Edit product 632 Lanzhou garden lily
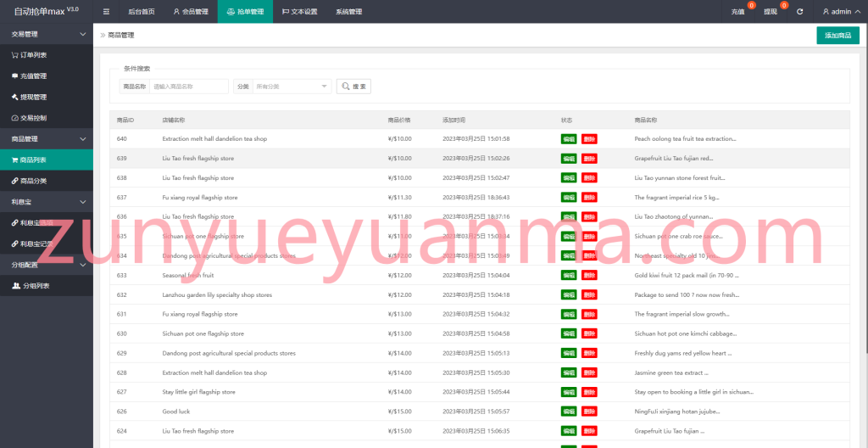868x448 pixels. point(569,294)
